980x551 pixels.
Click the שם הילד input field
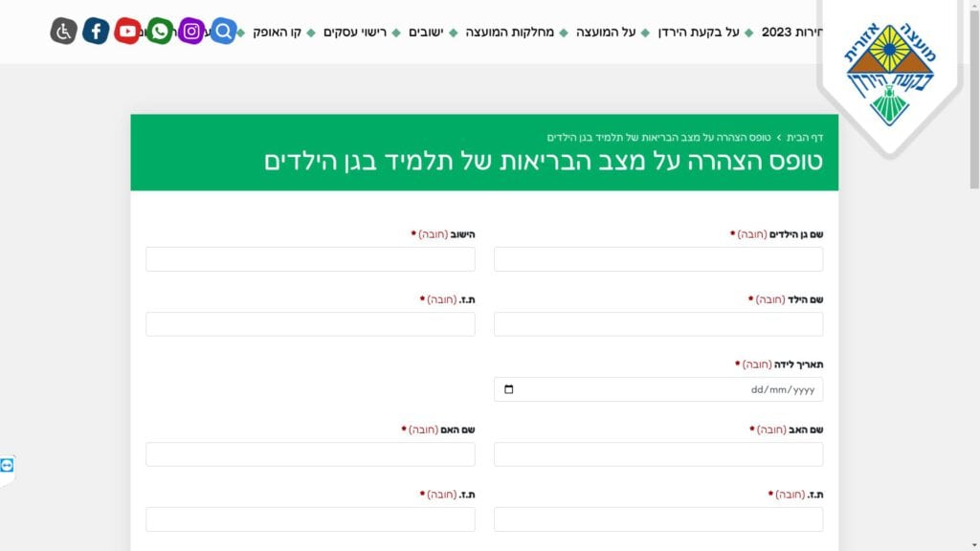click(657, 324)
